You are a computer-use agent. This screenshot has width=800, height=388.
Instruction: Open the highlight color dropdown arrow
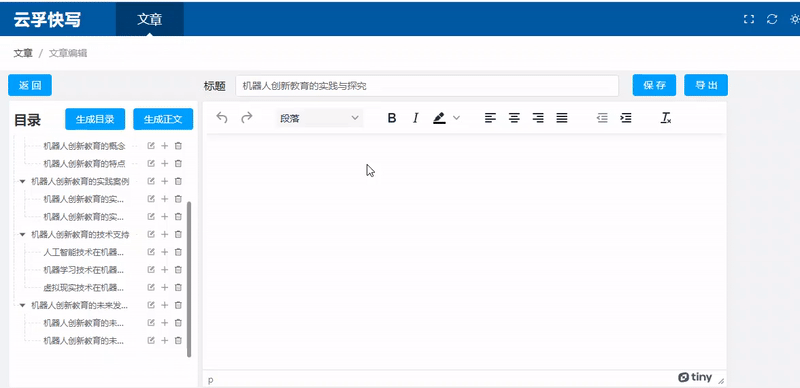tap(457, 118)
